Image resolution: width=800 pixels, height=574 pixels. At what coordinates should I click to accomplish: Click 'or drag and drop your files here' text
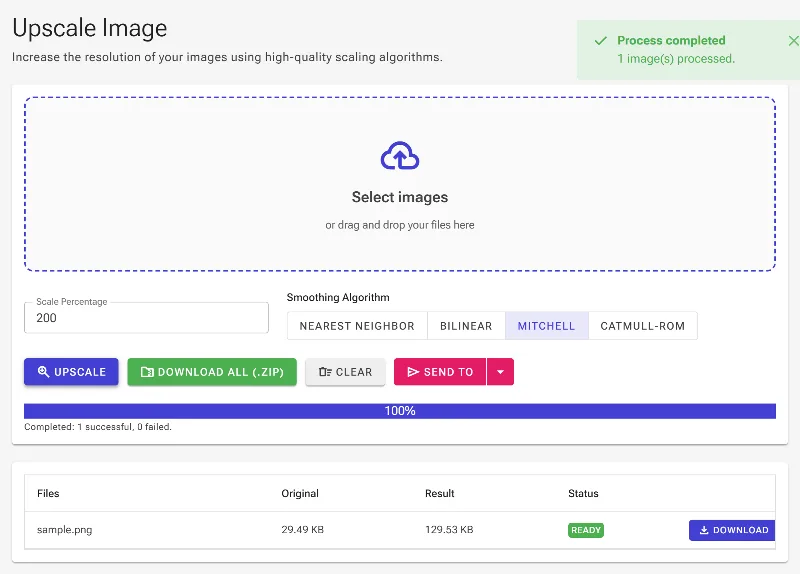(399, 225)
